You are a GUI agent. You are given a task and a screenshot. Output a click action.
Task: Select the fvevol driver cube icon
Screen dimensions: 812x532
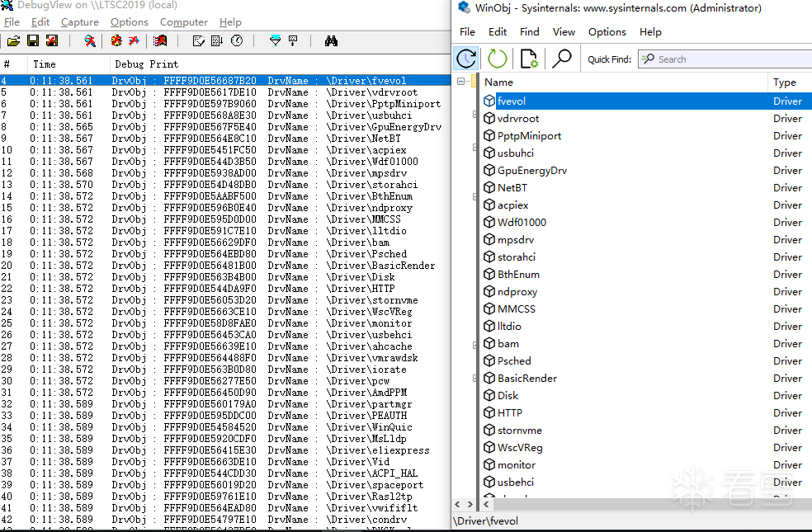click(489, 101)
